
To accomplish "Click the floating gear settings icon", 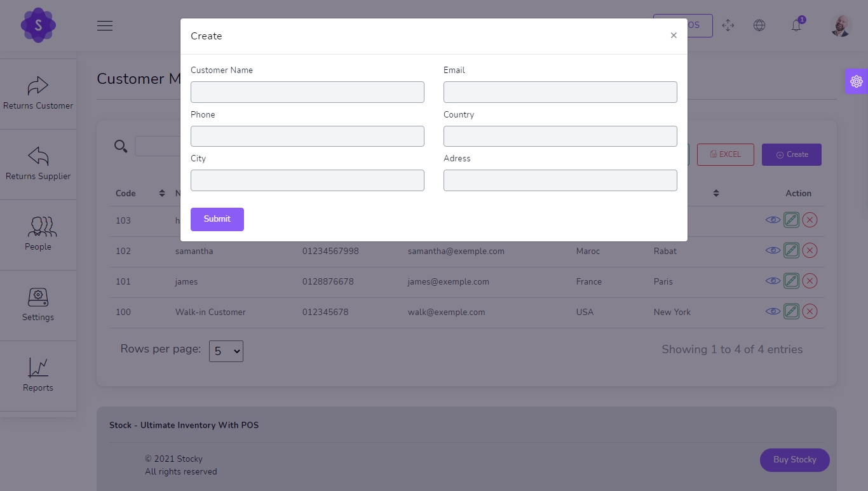I will click(857, 81).
